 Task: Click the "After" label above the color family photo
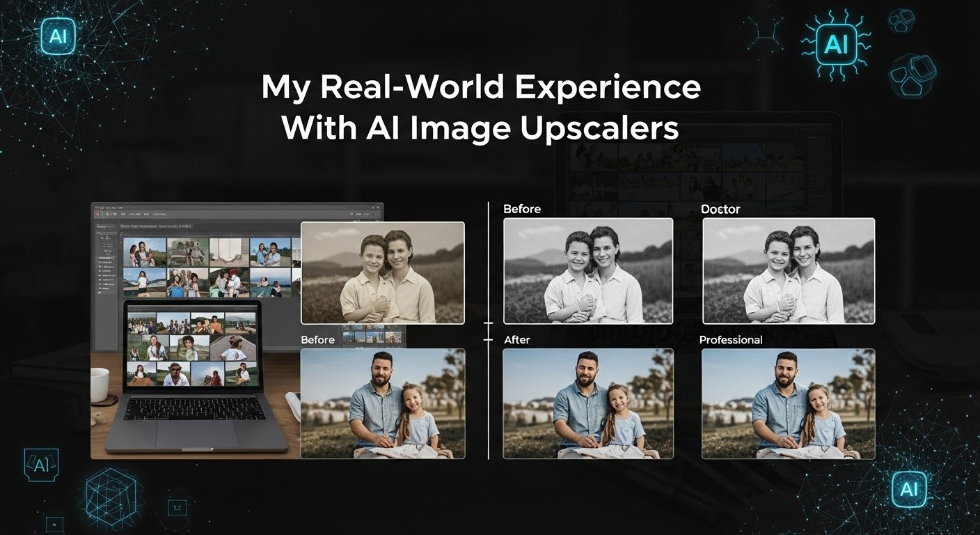pos(516,339)
